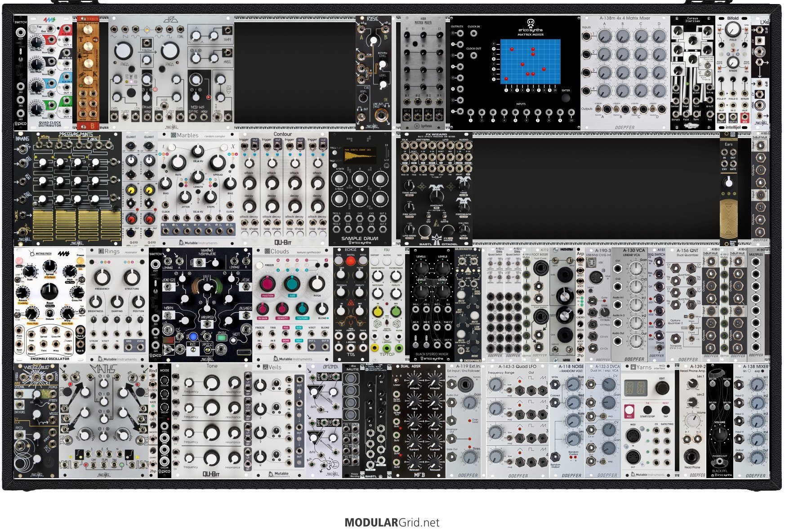The height and width of the screenshot is (532, 785).
Task: Open the MODULARGrid.net link
Action: [x=392, y=523]
